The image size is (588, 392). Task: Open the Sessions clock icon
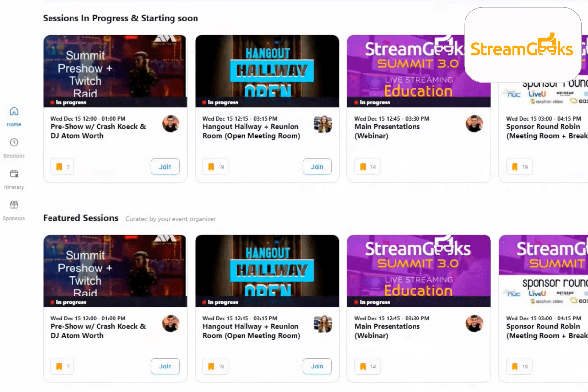pyautogui.click(x=14, y=142)
